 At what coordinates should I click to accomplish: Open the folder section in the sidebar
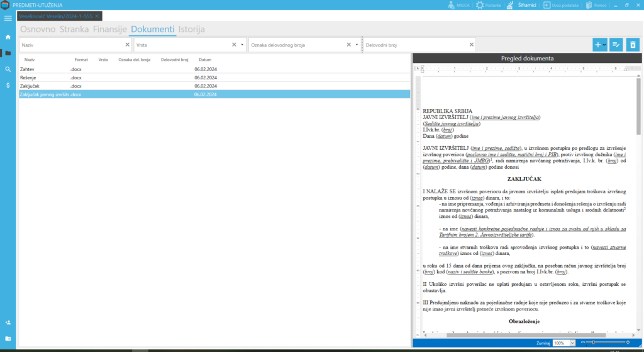[8, 53]
